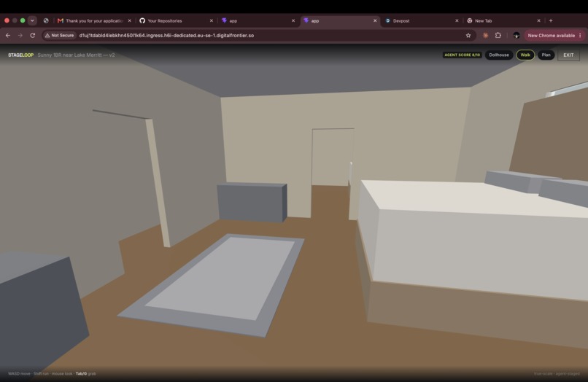Click the 'AGENT SCORE 8/10' badge
The image size is (588, 382).
(x=462, y=55)
